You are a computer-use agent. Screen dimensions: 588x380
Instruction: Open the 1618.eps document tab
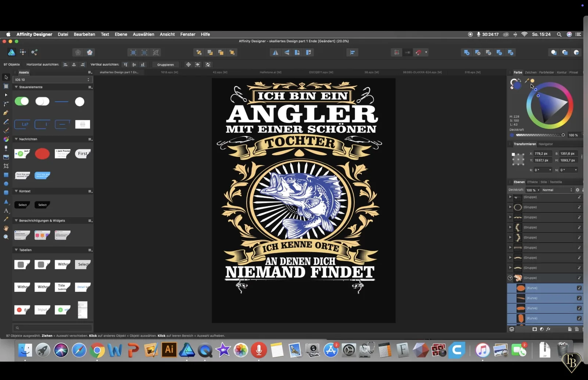(x=169, y=72)
